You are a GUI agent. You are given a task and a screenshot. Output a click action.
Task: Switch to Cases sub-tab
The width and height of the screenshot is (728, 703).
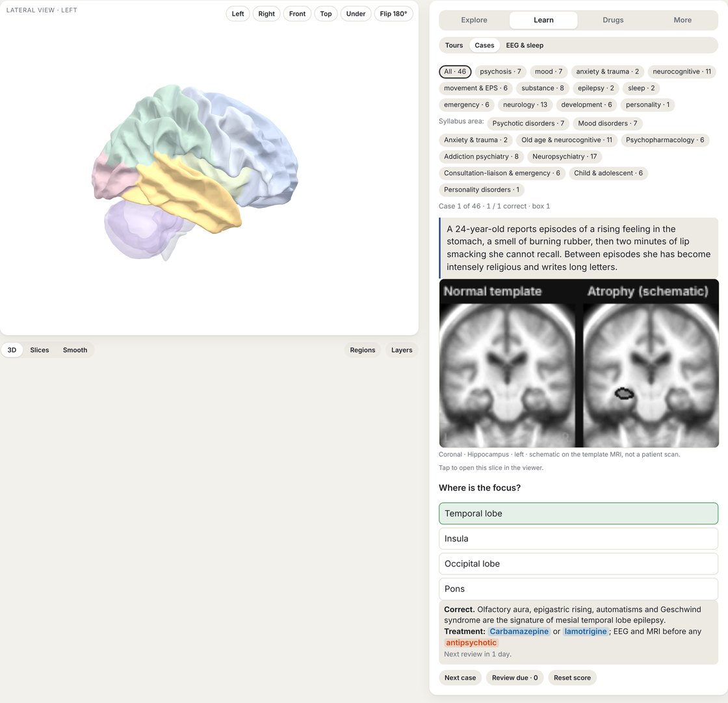[484, 45]
